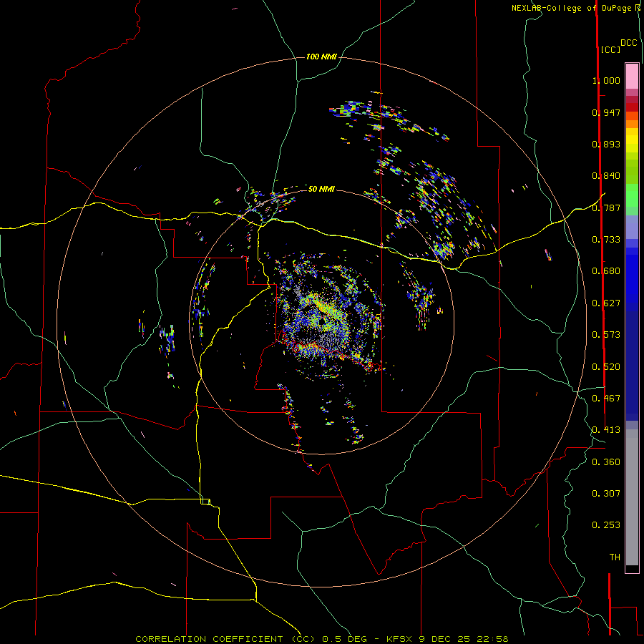Select the bright green color bar segment
Screen dimensions: 644x644
click(x=632, y=195)
